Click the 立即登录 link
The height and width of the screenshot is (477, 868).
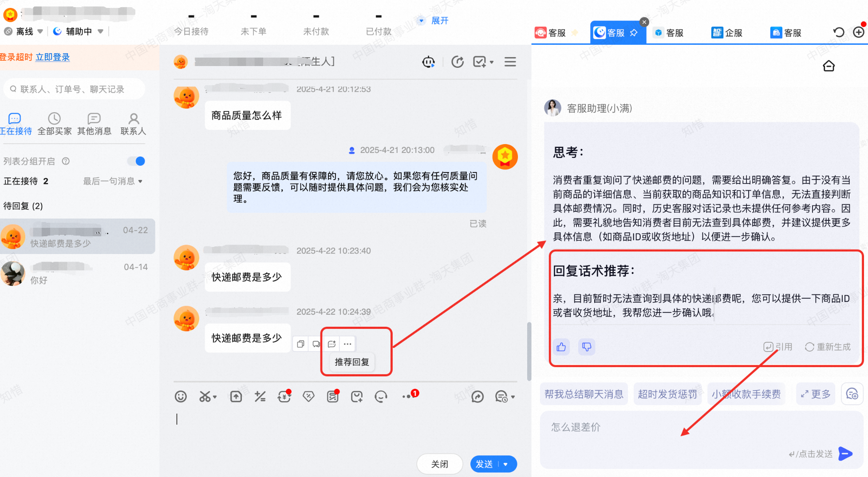click(x=52, y=57)
